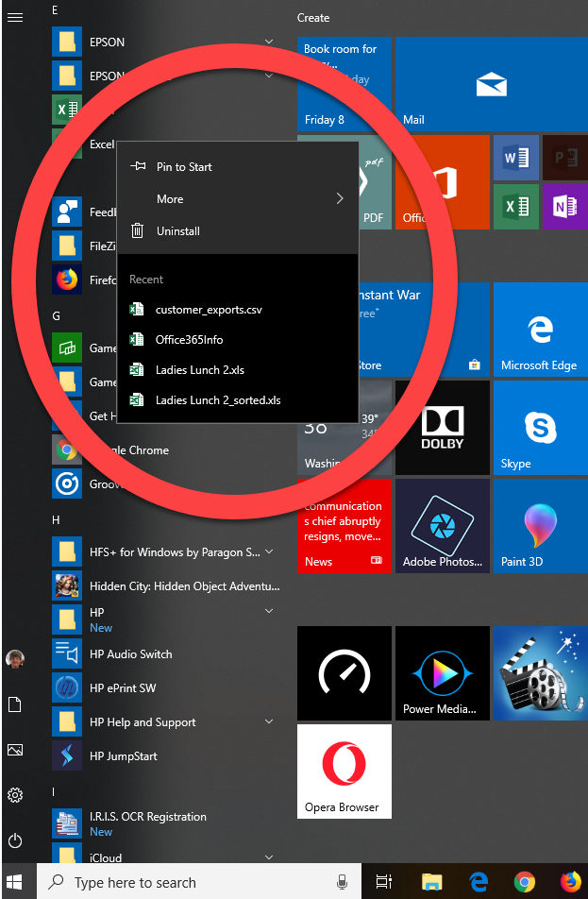Open the Documents icon in Start sidebar

15,704
